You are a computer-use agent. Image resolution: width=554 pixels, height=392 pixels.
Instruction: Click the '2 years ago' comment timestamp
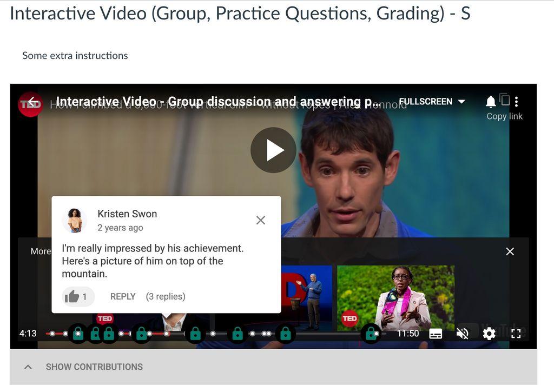(x=120, y=228)
